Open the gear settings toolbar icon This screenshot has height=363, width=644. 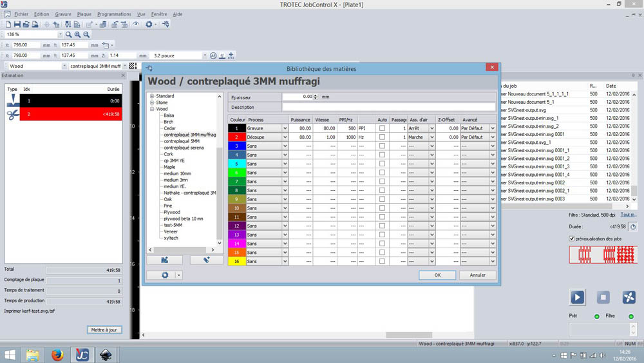tap(149, 25)
